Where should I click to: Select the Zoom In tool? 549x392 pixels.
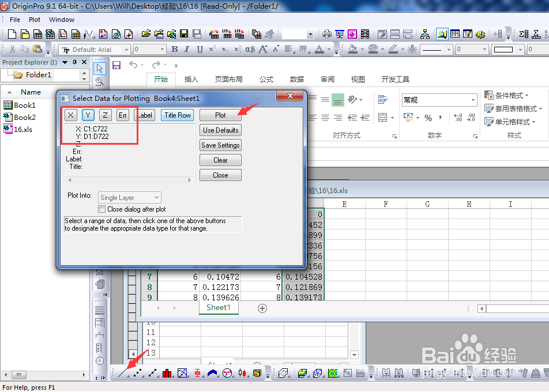(x=100, y=81)
